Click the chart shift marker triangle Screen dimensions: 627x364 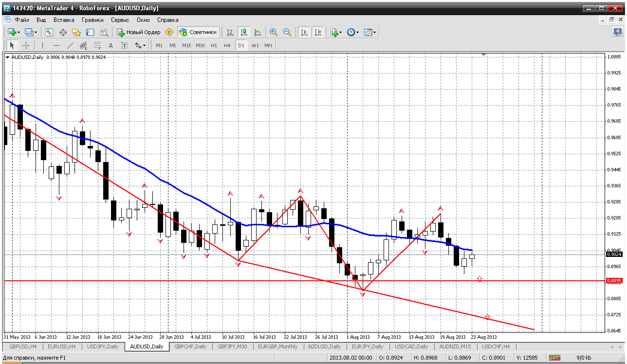coord(483,55)
